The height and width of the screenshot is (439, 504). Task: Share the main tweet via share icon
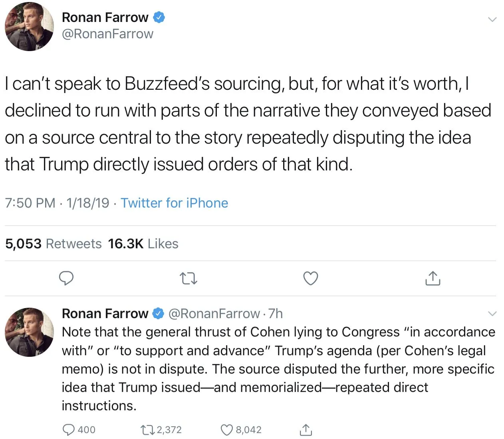(x=433, y=278)
